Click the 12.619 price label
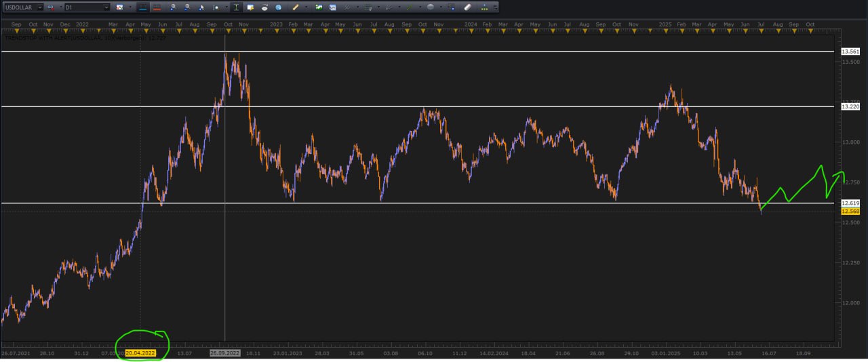 (x=850, y=203)
